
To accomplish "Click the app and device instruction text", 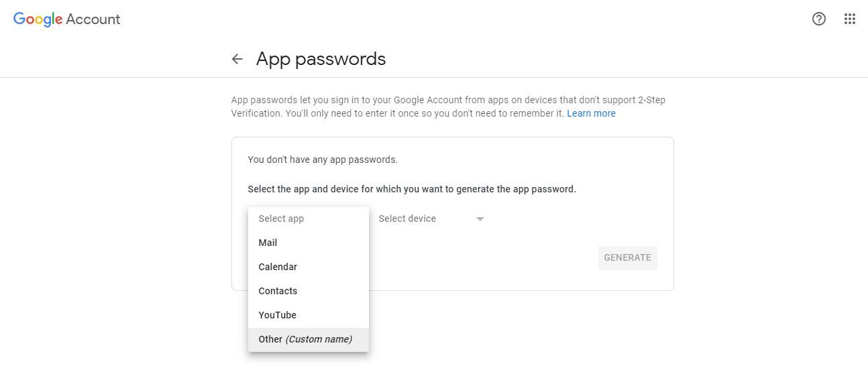I will pos(412,189).
